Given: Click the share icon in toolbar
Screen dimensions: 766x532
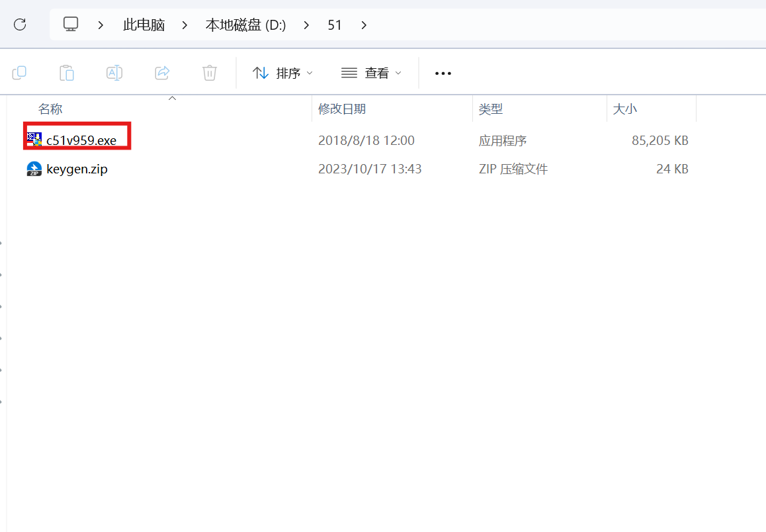Looking at the screenshot, I should 162,73.
